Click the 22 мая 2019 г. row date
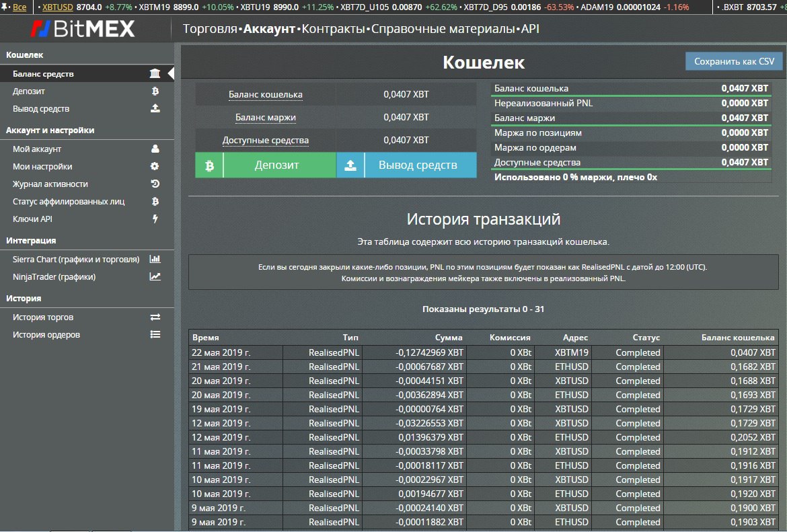The image size is (787, 532). click(221, 353)
